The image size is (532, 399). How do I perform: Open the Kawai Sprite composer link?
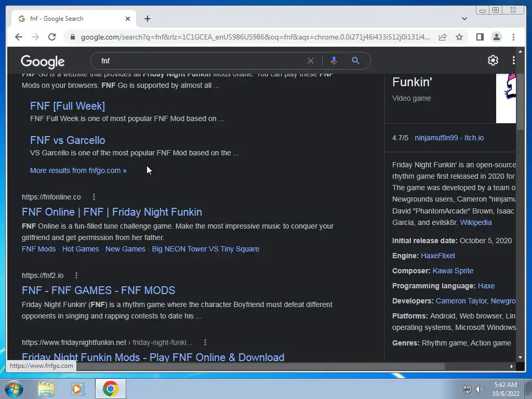click(x=453, y=271)
